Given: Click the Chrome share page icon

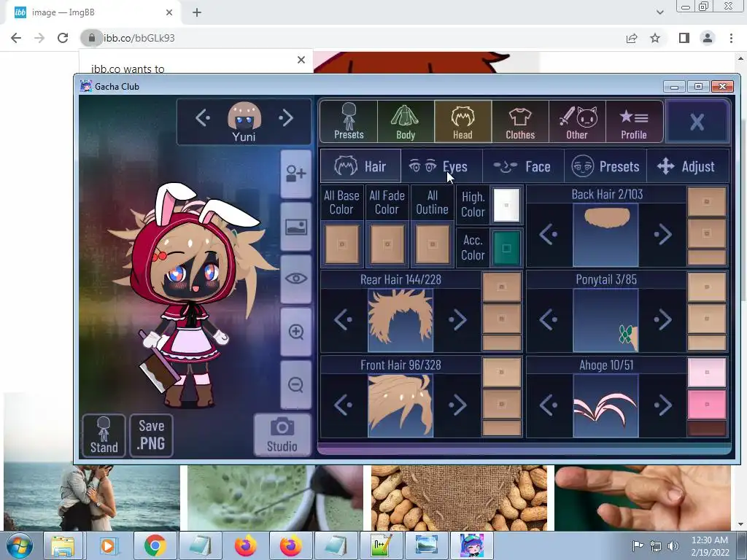Looking at the screenshot, I should click(632, 38).
